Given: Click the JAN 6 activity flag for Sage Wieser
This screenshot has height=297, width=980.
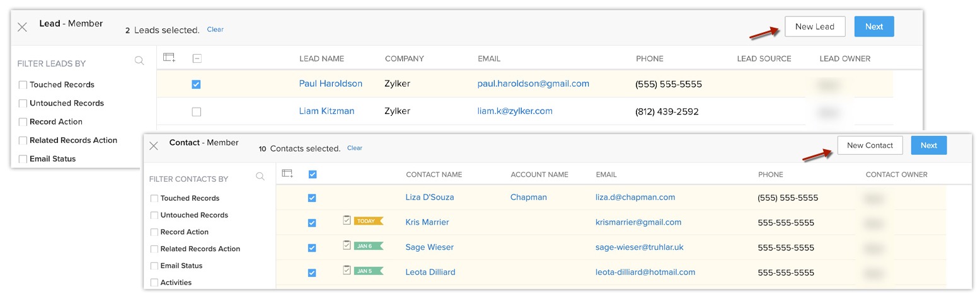Looking at the screenshot, I should click(367, 246).
